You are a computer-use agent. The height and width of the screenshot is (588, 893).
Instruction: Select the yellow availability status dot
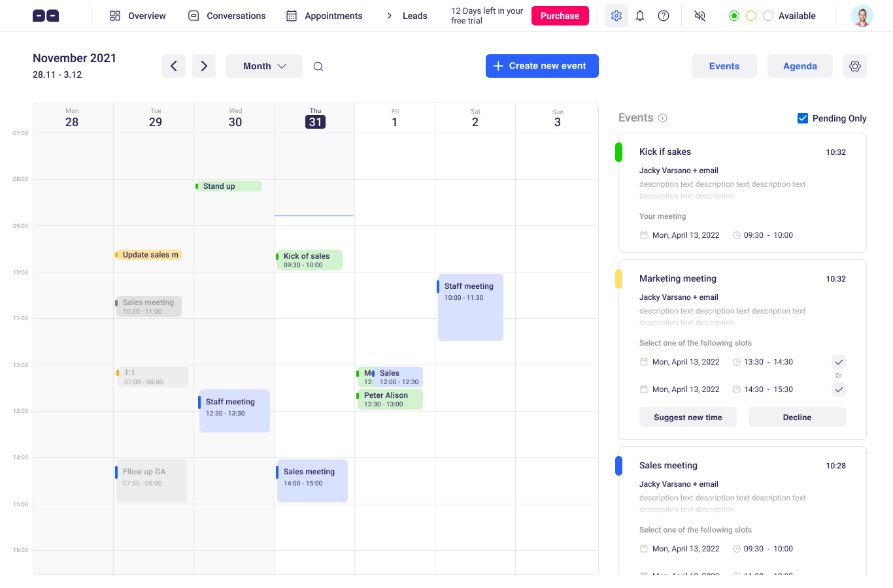(x=750, y=15)
